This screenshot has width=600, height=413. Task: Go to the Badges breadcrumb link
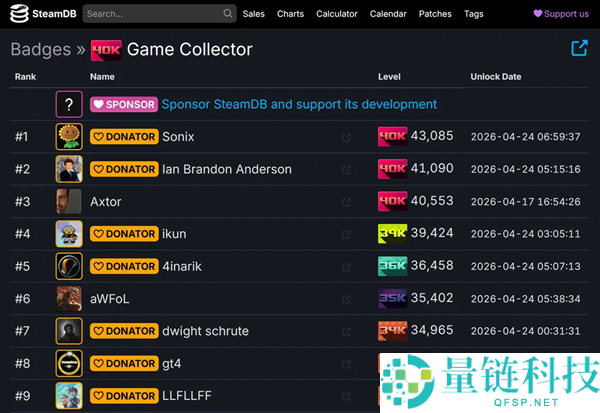(x=41, y=49)
